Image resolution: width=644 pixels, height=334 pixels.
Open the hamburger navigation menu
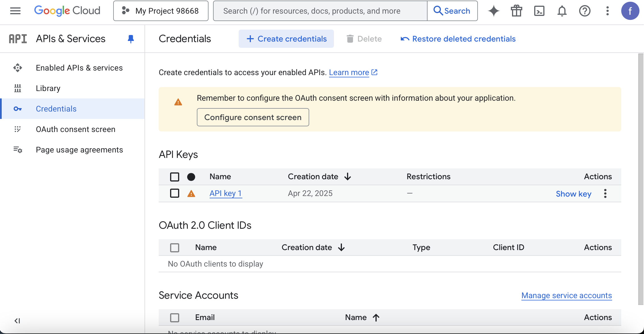point(15,11)
